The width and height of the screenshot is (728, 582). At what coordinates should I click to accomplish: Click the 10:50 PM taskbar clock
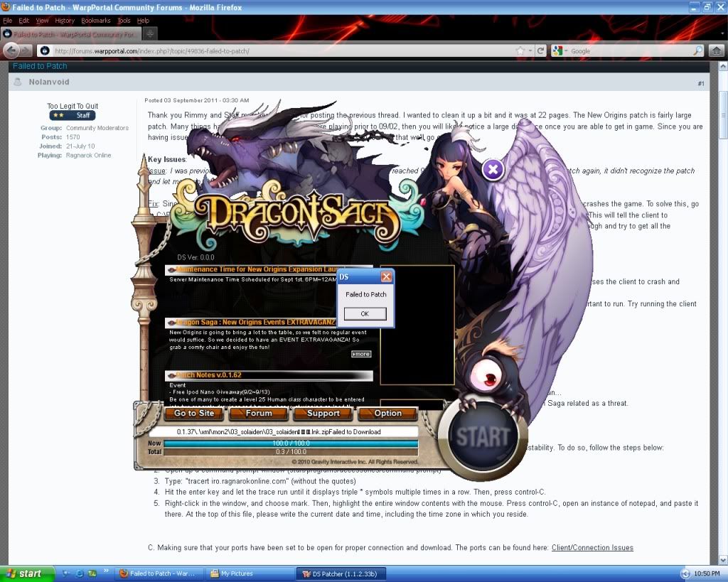[x=707, y=573]
